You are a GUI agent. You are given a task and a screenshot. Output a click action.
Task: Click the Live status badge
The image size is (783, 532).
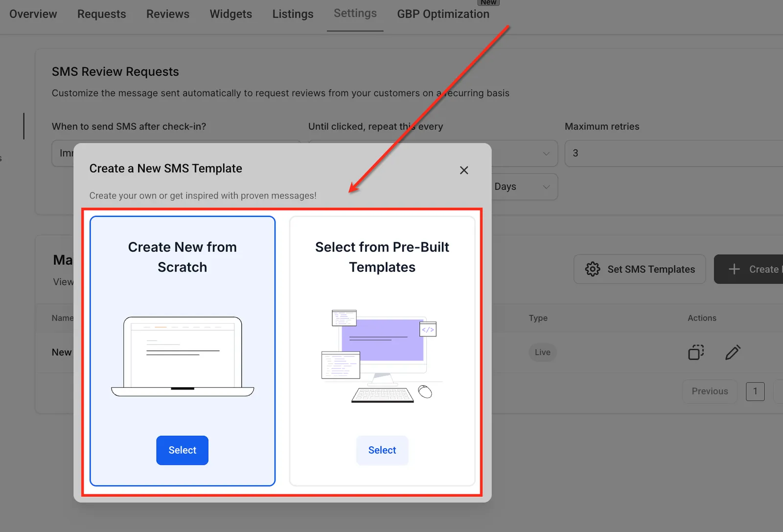[543, 352]
